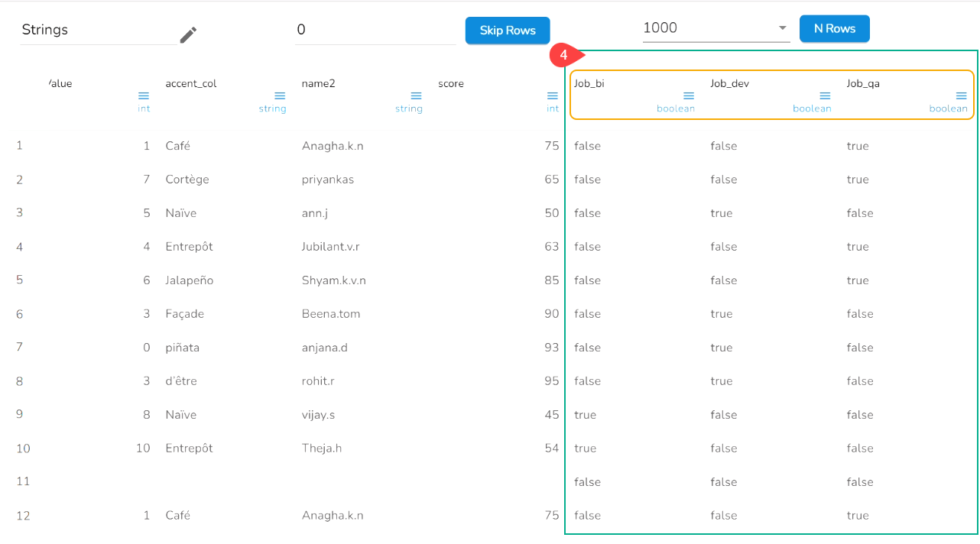980x544 pixels.
Task: Open the accent_col column menu icon
Action: pos(280,96)
